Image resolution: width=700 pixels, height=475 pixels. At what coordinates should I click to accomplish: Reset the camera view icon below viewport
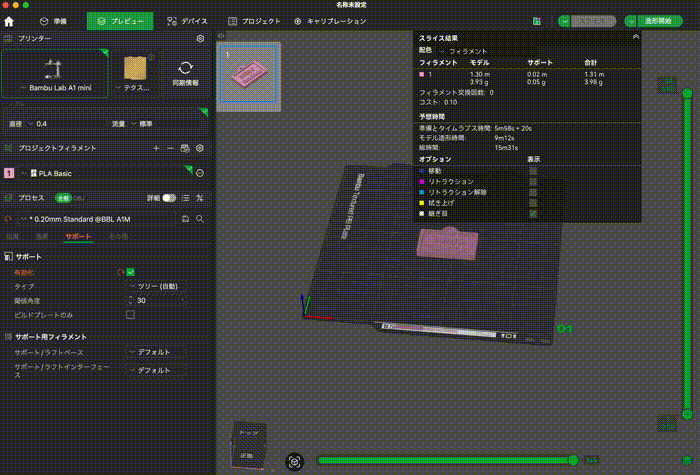click(x=294, y=461)
